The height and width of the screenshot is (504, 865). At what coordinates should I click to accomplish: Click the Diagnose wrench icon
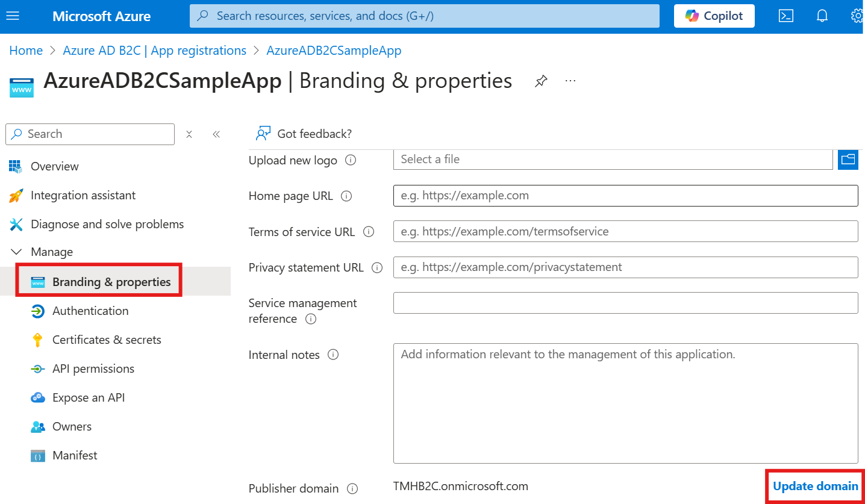click(16, 224)
